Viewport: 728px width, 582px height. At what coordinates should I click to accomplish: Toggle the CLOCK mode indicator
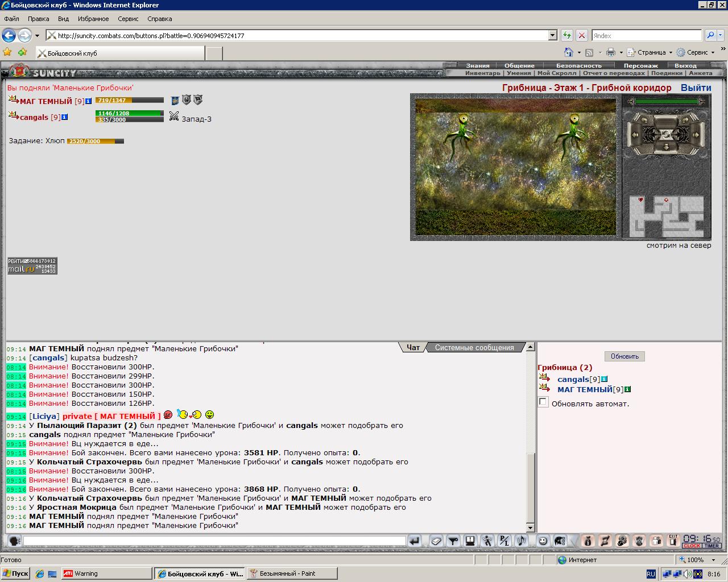pyautogui.click(x=692, y=546)
